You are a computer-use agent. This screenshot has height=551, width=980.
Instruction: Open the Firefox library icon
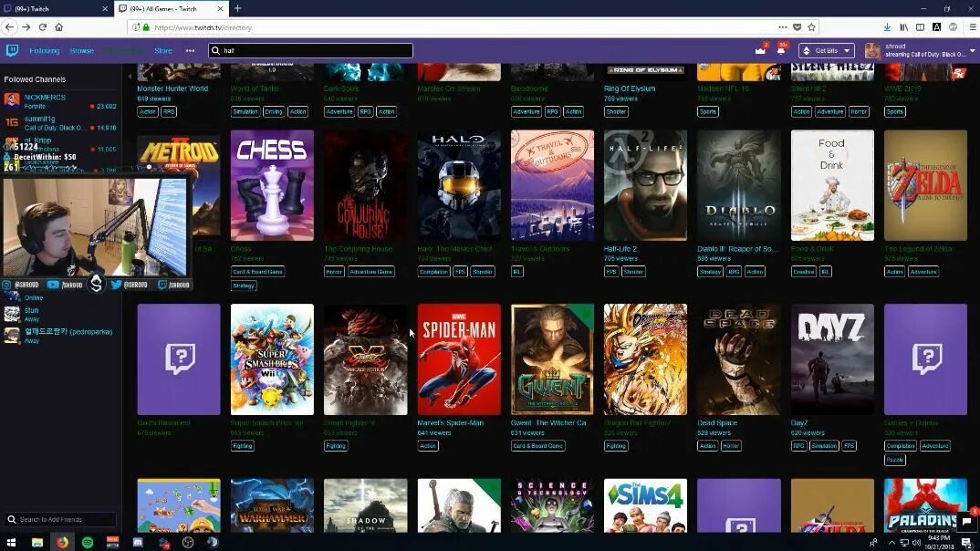tap(903, 27)
